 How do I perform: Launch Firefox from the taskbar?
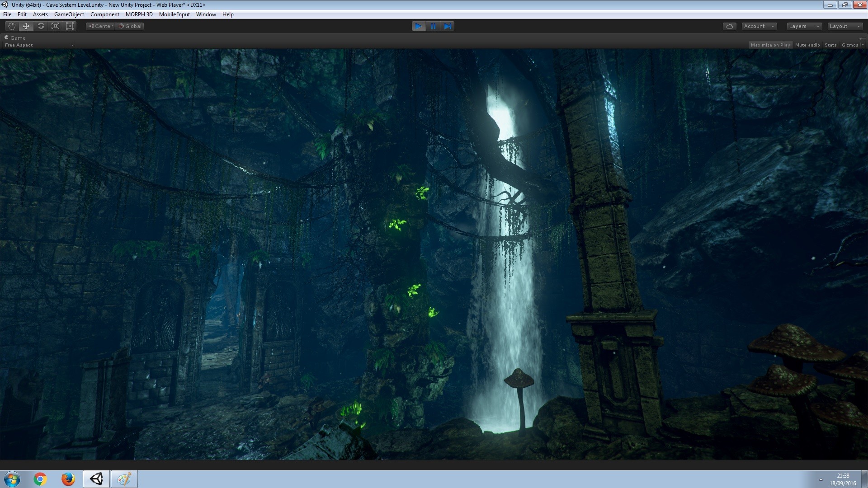point(68,479)
